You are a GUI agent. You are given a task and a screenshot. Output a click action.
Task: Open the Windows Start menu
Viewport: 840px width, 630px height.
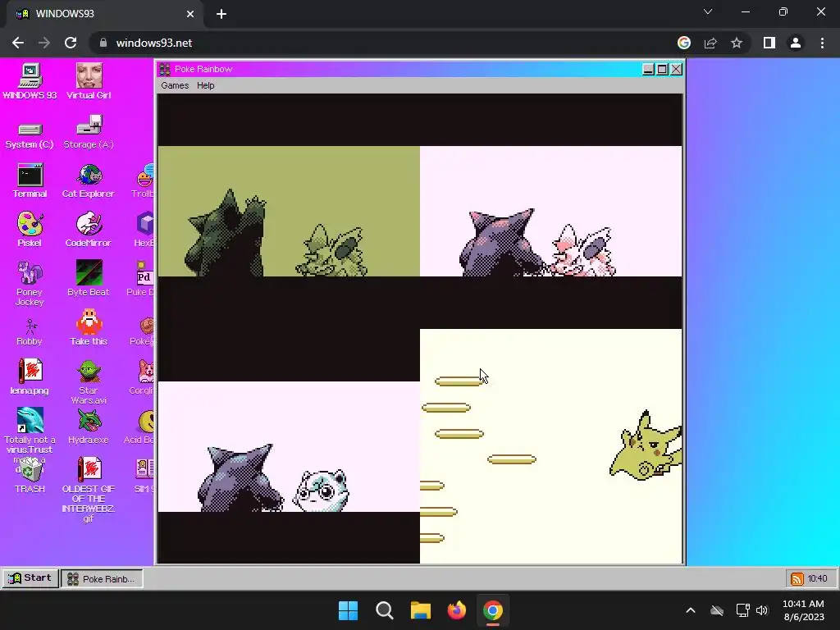pos(348,610)
